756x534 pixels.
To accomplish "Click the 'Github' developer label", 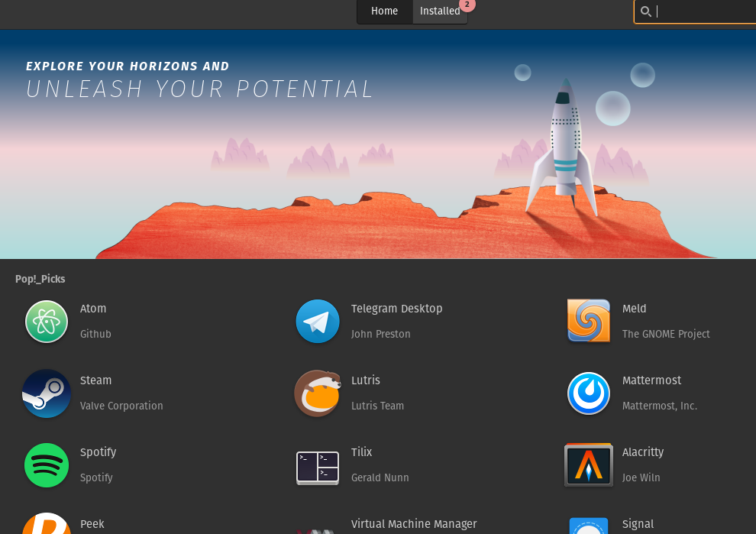I will [95, 334].
